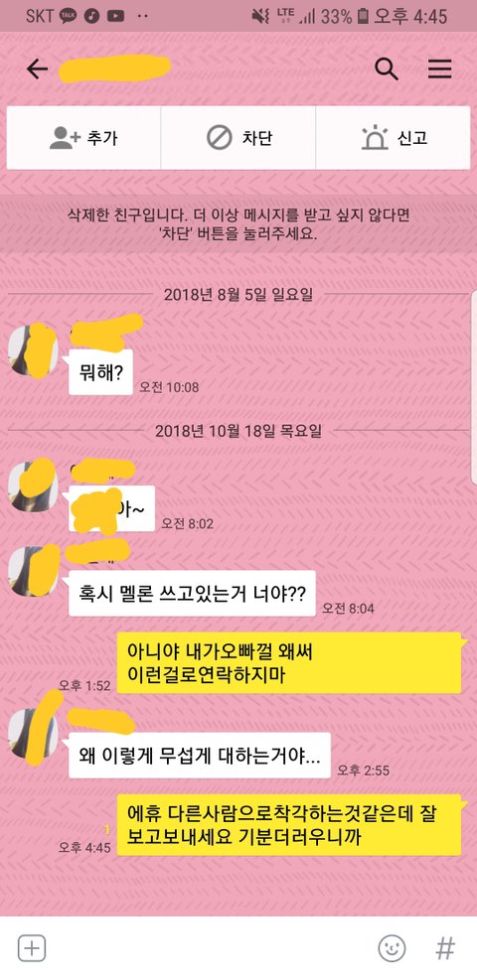Open the hamburger chat menu
Screen dimensions: 477x980
pos(439,70)
